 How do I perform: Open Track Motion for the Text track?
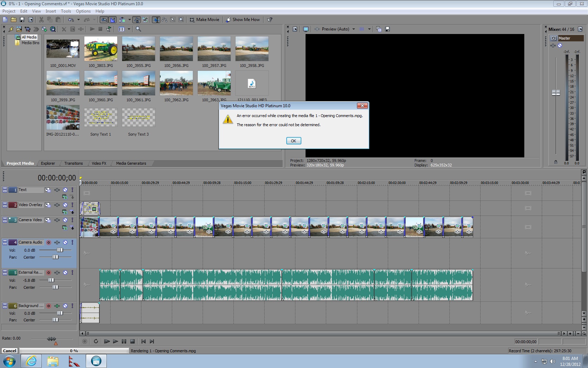(x=48, y=190)
